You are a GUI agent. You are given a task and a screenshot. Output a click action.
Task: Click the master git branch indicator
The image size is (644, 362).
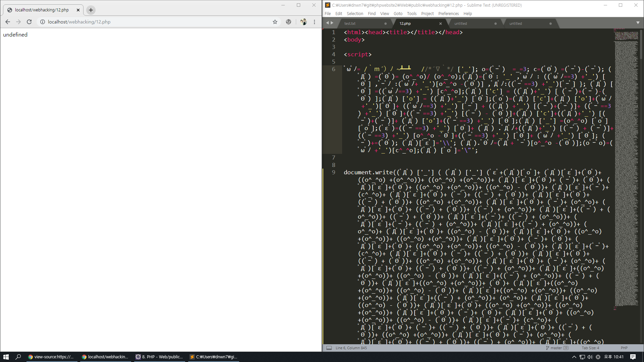point(556,348)
